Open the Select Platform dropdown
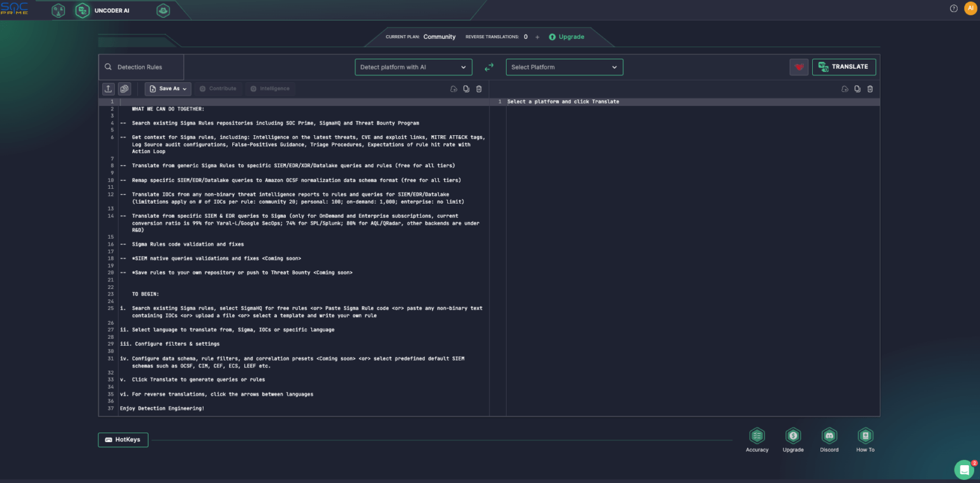 tap(564, 67)
